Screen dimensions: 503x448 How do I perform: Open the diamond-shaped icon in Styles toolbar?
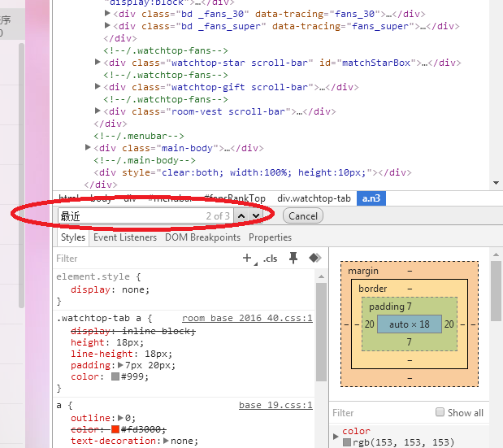point(315,258)
